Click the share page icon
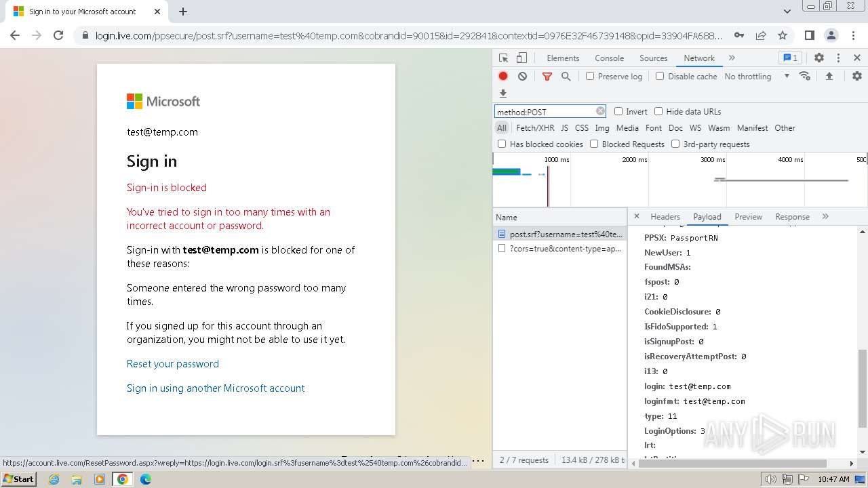Screen dimensions: 868x488 pyautogui.click(x=761, y=35)
